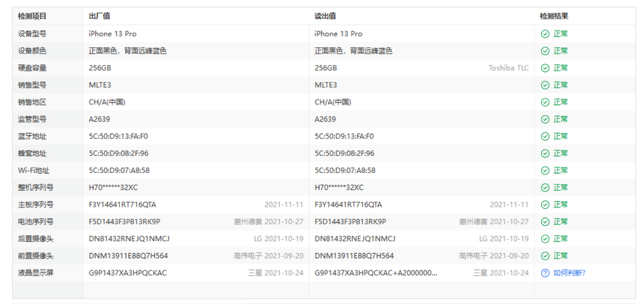Select the 整机序列号 row label
The height and width of the screenshot is (304, 644).
point(36,187)
